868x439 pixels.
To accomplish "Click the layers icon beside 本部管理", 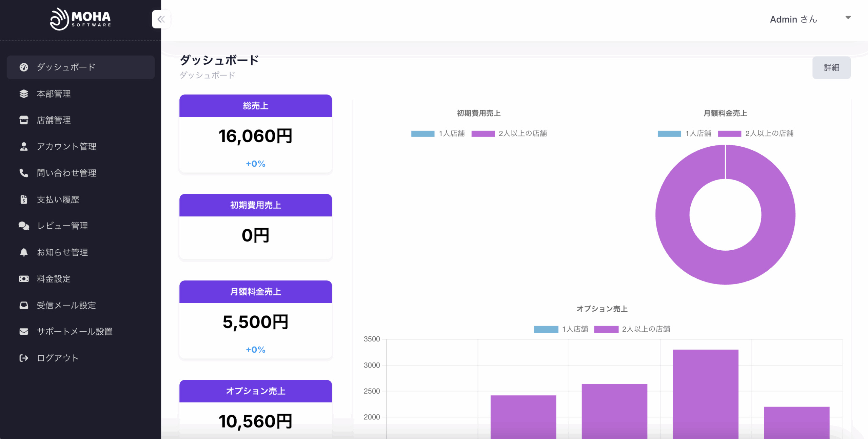I will pos(24,94).
